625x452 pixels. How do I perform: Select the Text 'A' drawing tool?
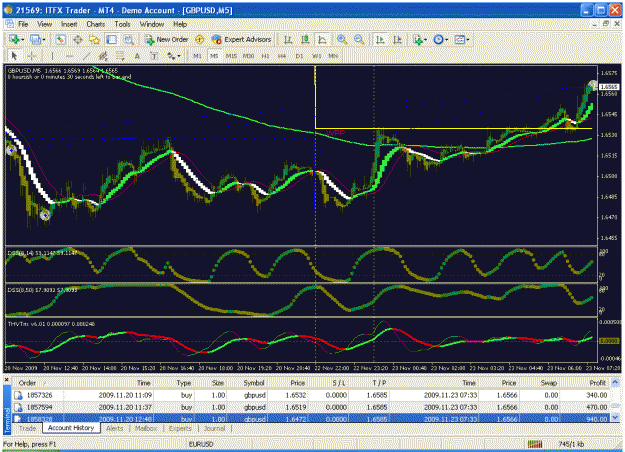(137, 56)
